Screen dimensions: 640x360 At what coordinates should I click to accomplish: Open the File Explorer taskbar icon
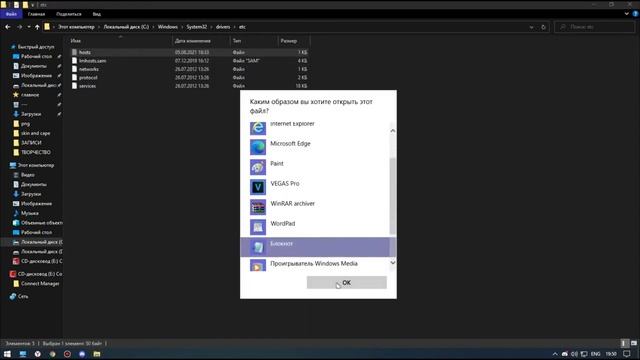tap(97, 354)
